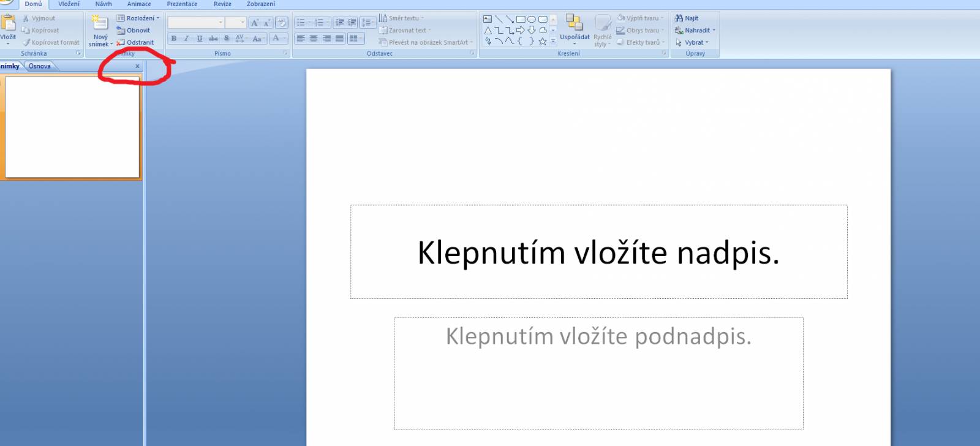Open the Columns dropdown in Odstavec
Viewport: 980px width, 446px height.
click(x=356, y=39)
